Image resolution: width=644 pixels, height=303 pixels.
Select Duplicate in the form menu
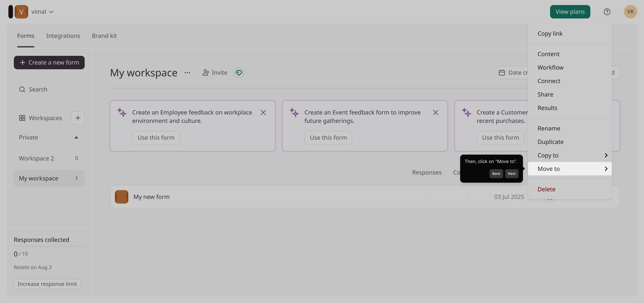coord(570,142)
